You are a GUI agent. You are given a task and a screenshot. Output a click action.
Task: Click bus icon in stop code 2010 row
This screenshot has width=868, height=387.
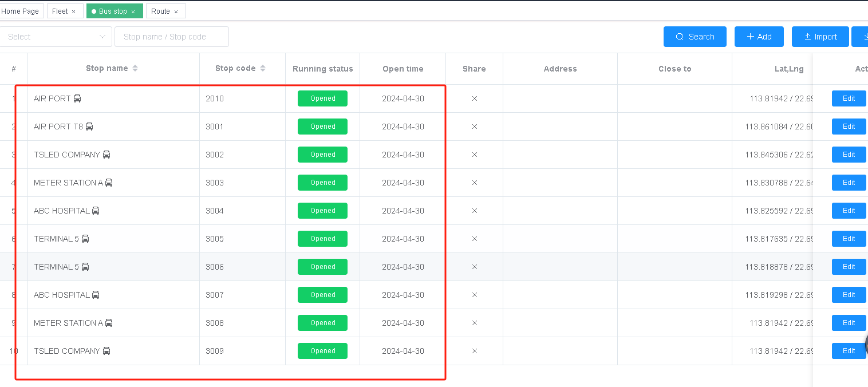pyautogui.click(x=77, y=98)
